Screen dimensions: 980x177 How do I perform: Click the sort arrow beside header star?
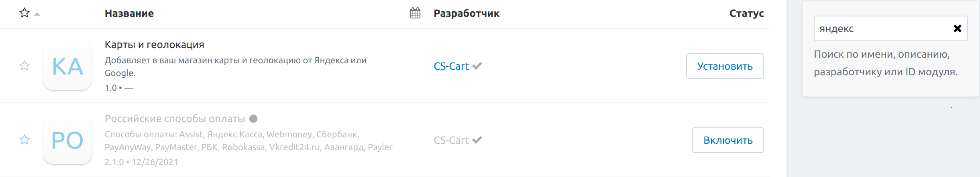(x=37, y=14)
